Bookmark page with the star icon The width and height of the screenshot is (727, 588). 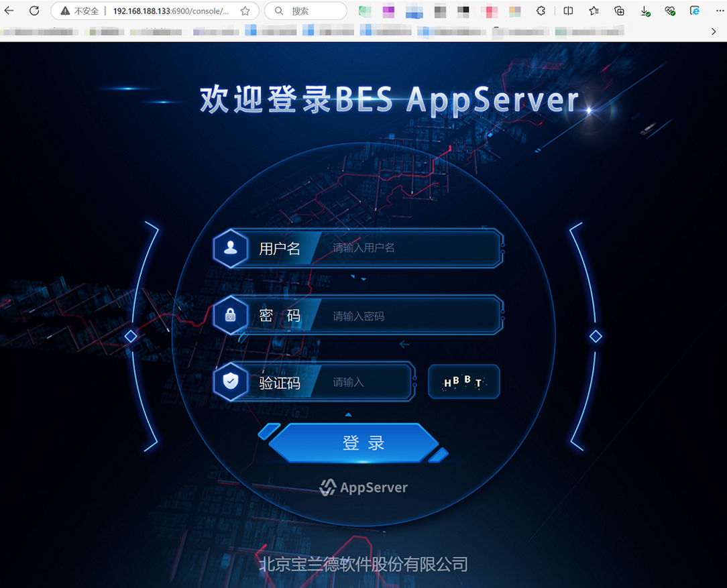245,11
